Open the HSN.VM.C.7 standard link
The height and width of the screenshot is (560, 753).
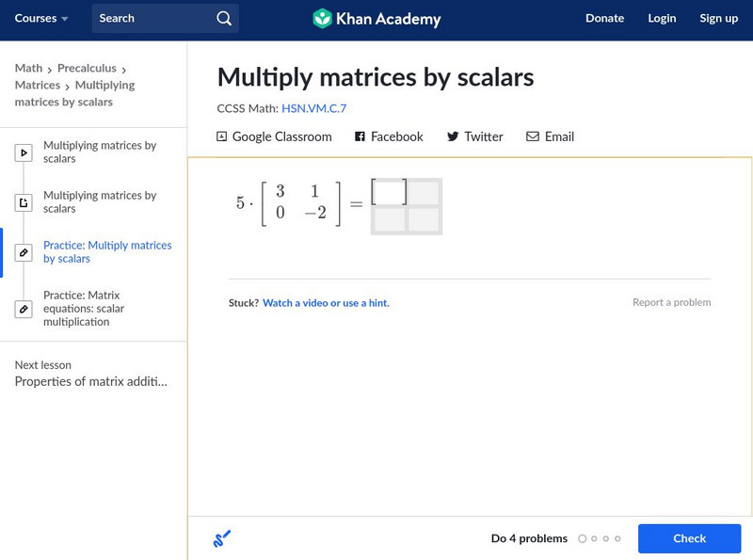click(313, 108)
